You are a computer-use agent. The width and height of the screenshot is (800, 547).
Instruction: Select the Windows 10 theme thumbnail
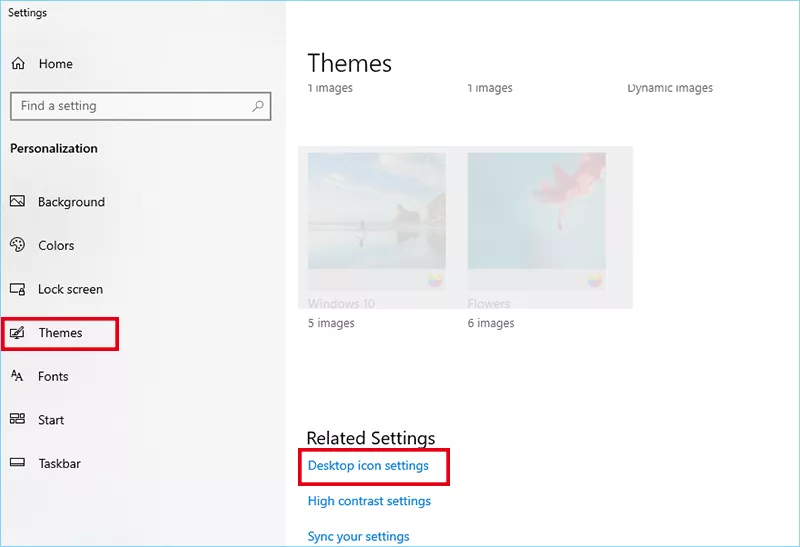click(376, 210)
